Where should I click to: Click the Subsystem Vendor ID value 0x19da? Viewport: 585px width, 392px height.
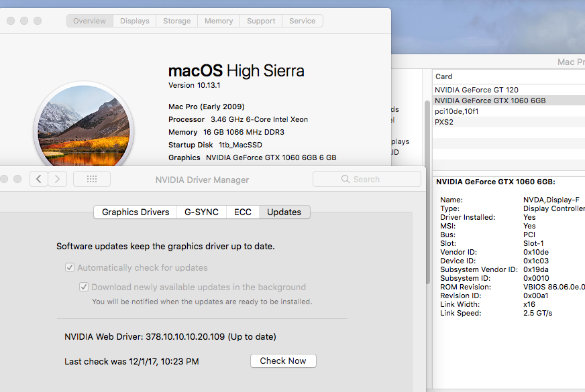(536, 270)
